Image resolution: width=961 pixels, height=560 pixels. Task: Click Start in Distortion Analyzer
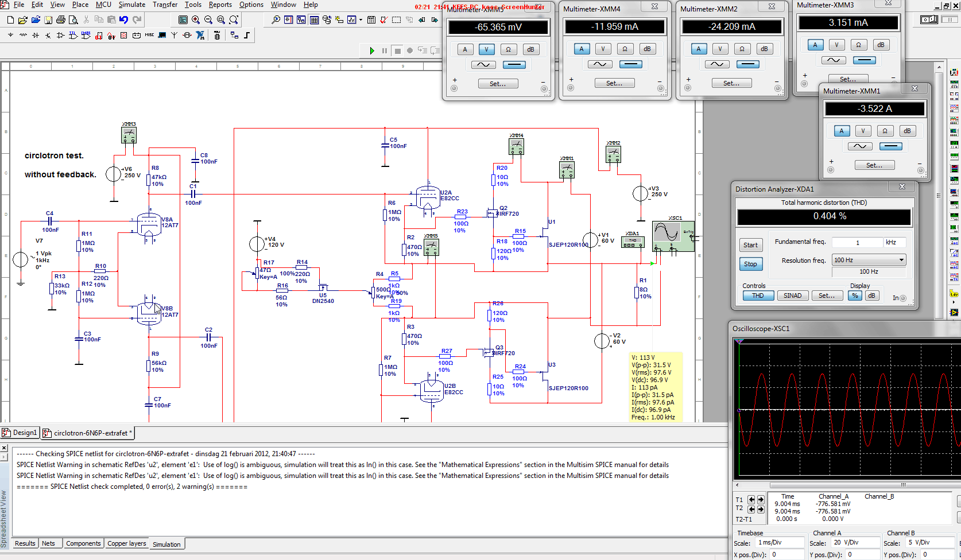click(x=750, y=245)
